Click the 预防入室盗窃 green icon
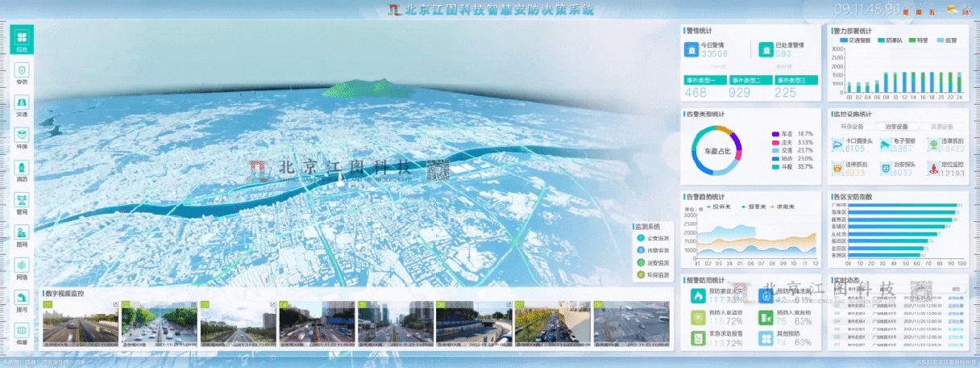The height and width of the screenshot is (368, 980). coord(697,317)
